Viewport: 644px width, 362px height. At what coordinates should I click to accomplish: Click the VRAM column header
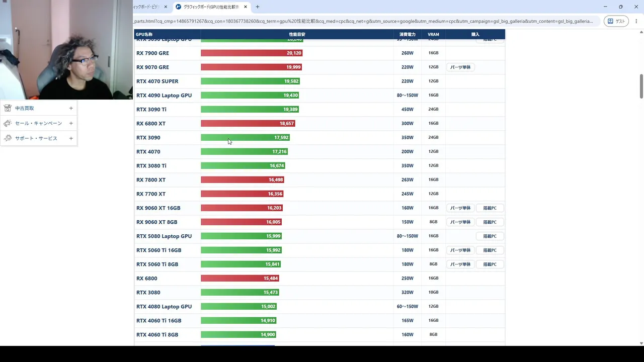pos(433,35)
